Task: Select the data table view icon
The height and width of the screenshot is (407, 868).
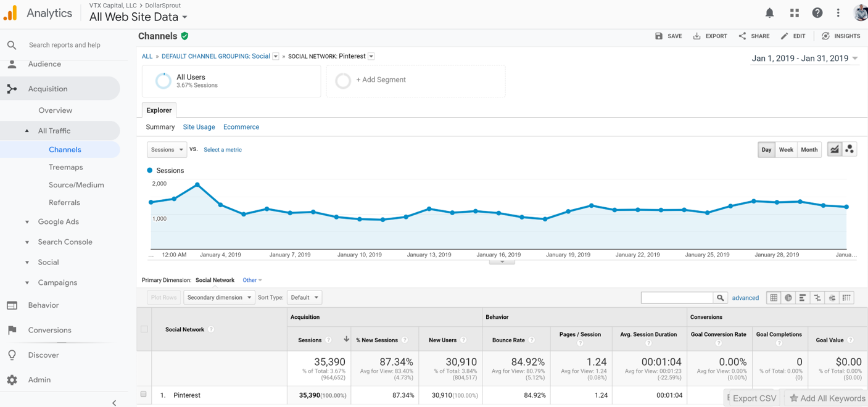Action: [x=774, y=298]
